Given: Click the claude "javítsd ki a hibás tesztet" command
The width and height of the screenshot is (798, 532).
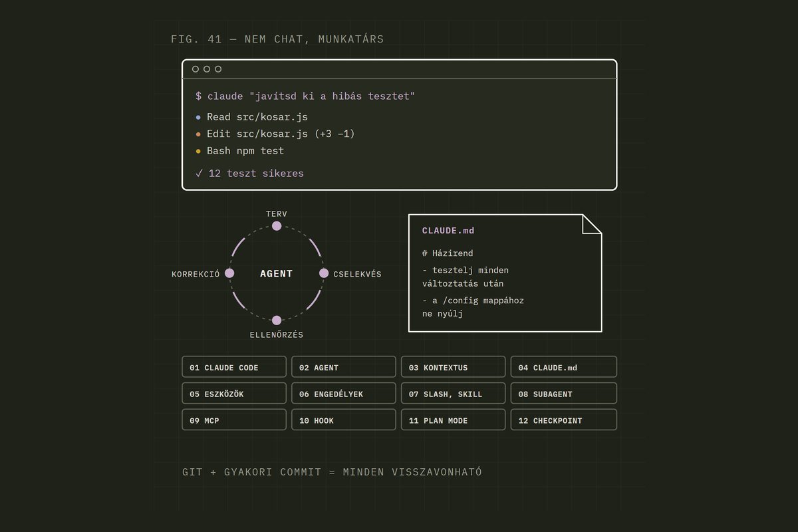Looking at the screenshot, I should (x=311, y=96).
